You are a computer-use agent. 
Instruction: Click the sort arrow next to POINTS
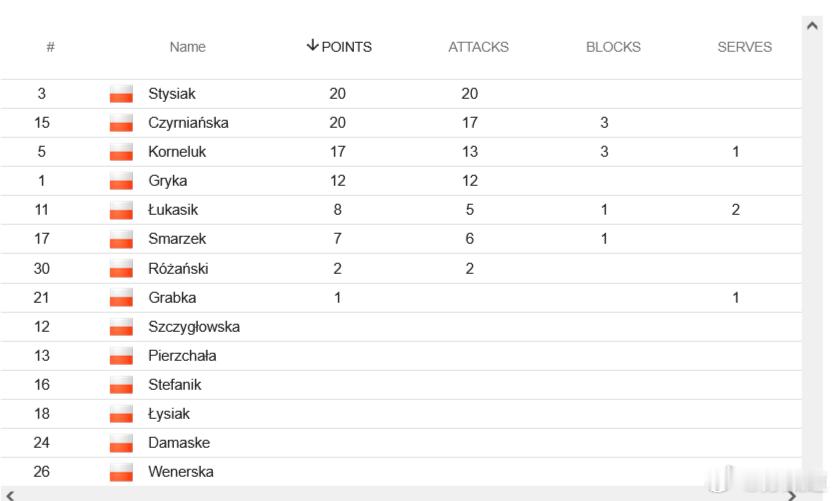click(x=313, y=46)
